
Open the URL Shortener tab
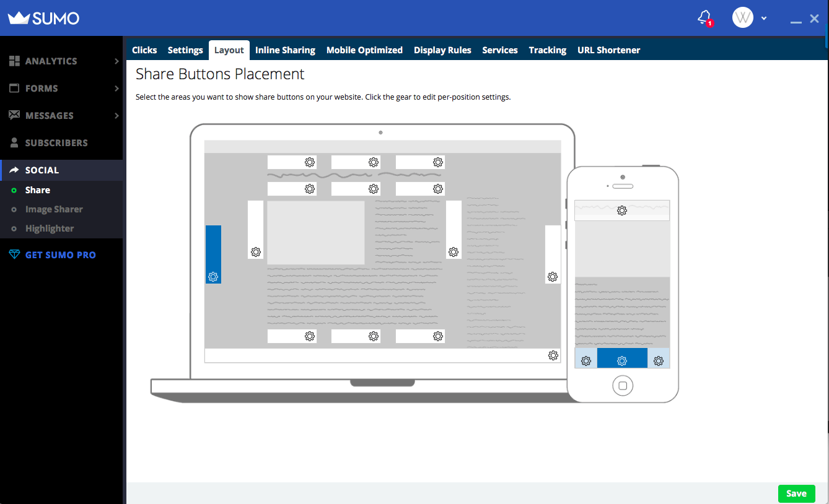pyautogui.click(x=609, y=50)
